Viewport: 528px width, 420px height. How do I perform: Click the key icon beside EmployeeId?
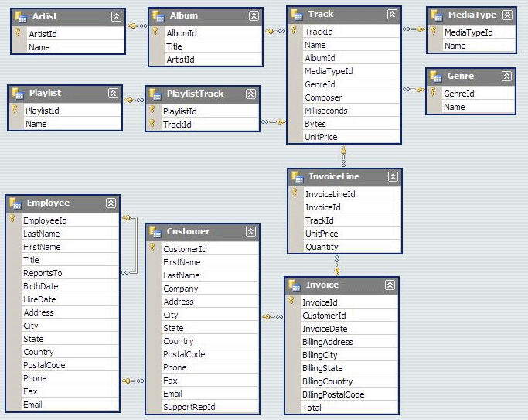pyautogui.click(x=12, y=219)
